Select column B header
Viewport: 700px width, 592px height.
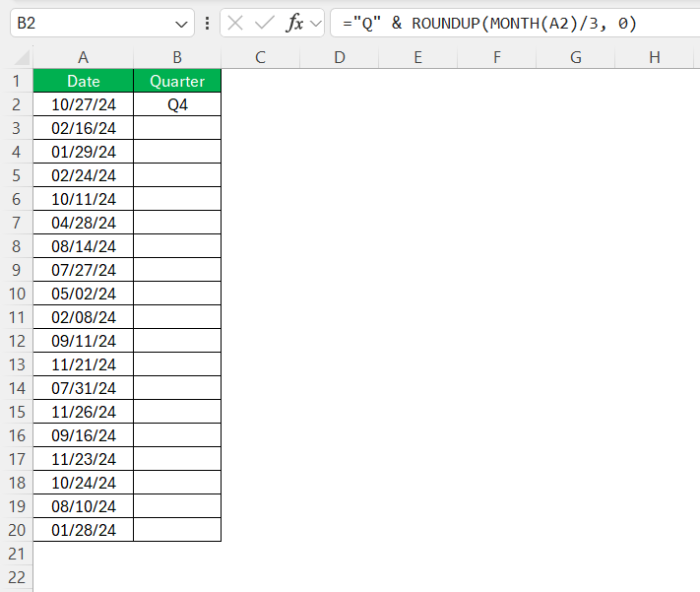[x=177, y=57]
